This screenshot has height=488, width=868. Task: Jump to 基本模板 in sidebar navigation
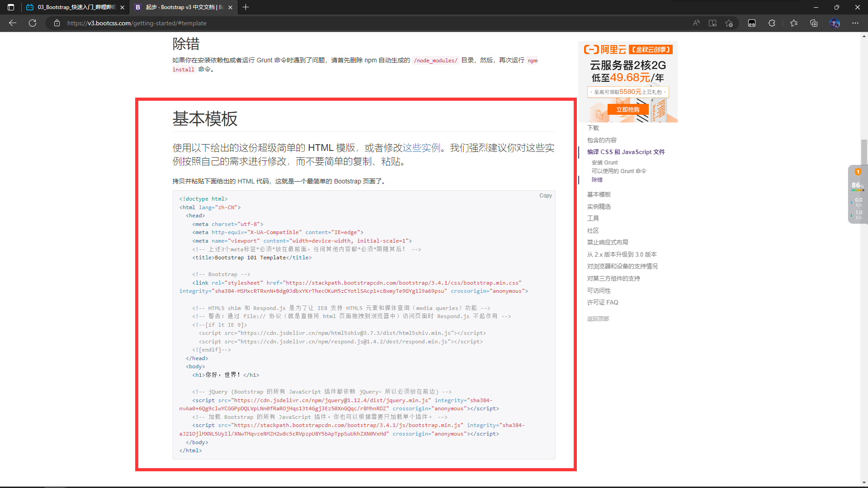[x=599, y=194]
